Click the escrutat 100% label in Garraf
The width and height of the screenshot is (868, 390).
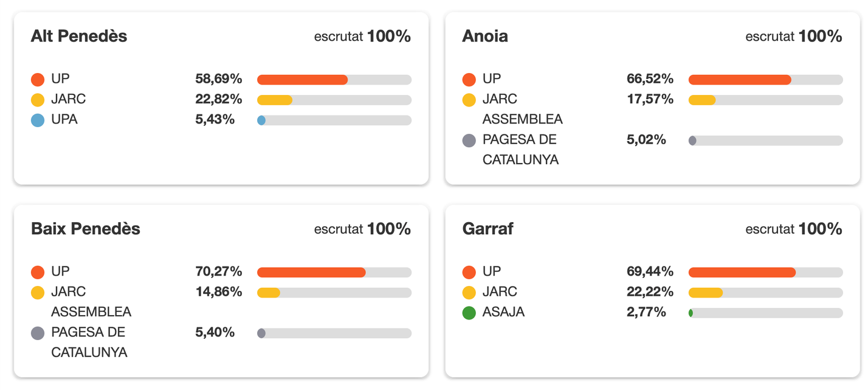(x=793, y=229)
